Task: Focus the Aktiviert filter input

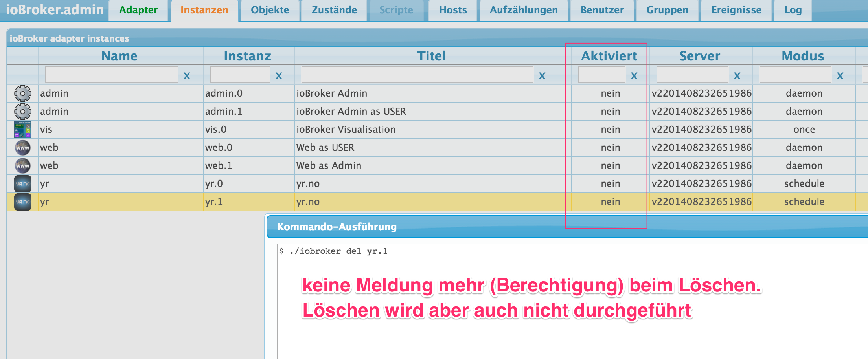Action: [602, 75]
